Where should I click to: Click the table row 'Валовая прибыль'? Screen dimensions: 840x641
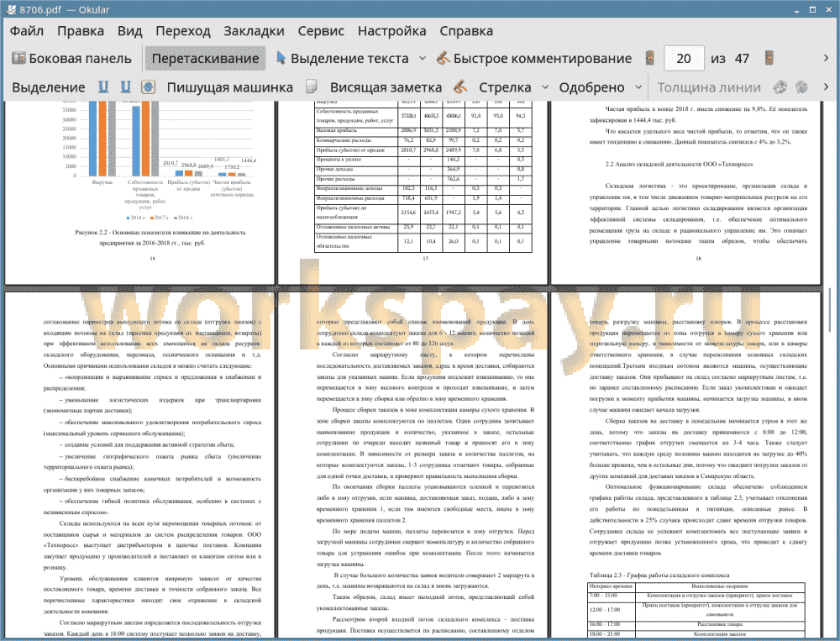tap(423, 131)
